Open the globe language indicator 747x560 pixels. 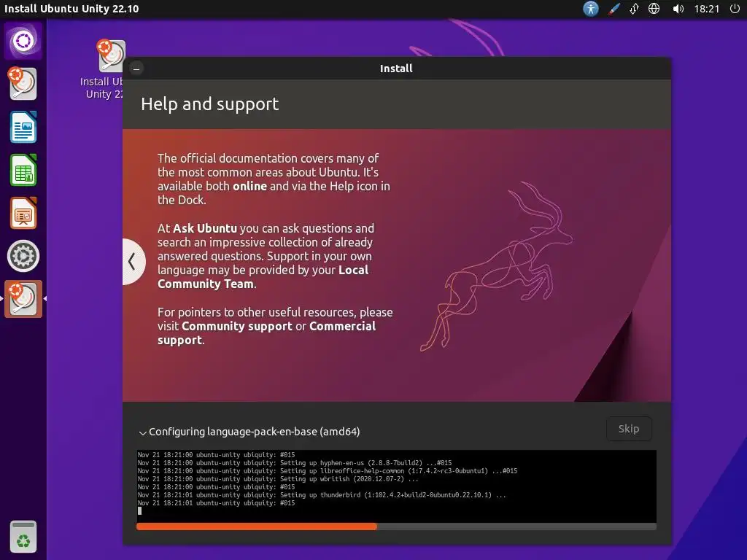click(x=654, y=9)
